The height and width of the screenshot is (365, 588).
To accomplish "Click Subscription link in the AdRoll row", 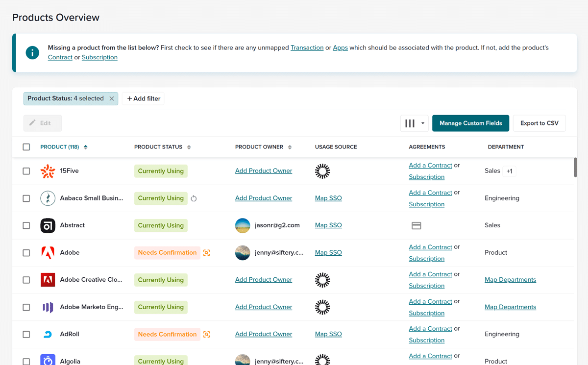I will point(427,341).
